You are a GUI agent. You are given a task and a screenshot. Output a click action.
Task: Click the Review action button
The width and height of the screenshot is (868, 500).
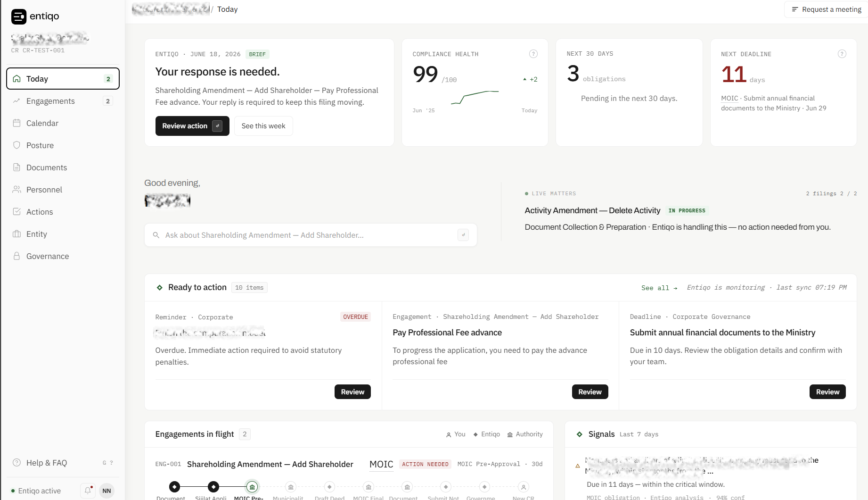[x=192, y=126]
